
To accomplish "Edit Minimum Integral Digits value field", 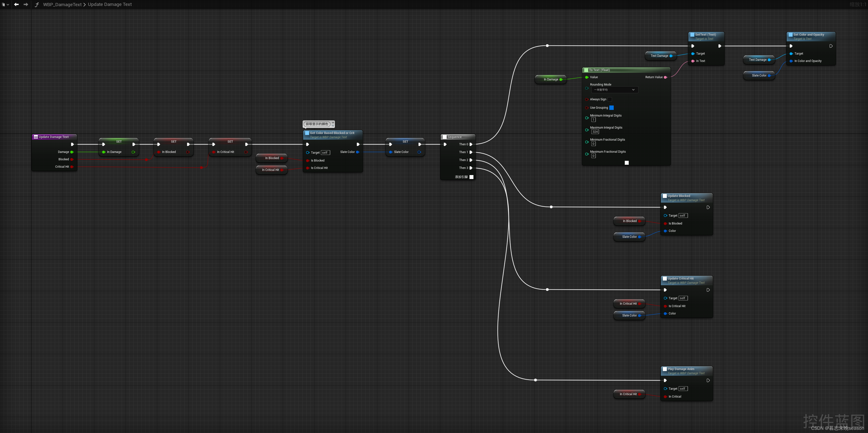I will click(x=593, y=120).
